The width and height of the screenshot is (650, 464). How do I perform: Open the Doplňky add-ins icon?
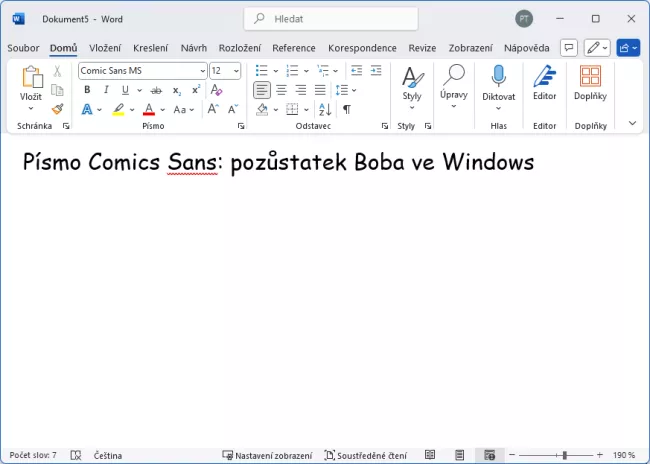[x=590, y=85]
